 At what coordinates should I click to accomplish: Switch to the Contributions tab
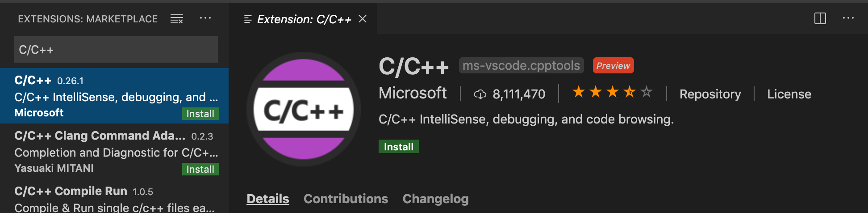point(346,199)
